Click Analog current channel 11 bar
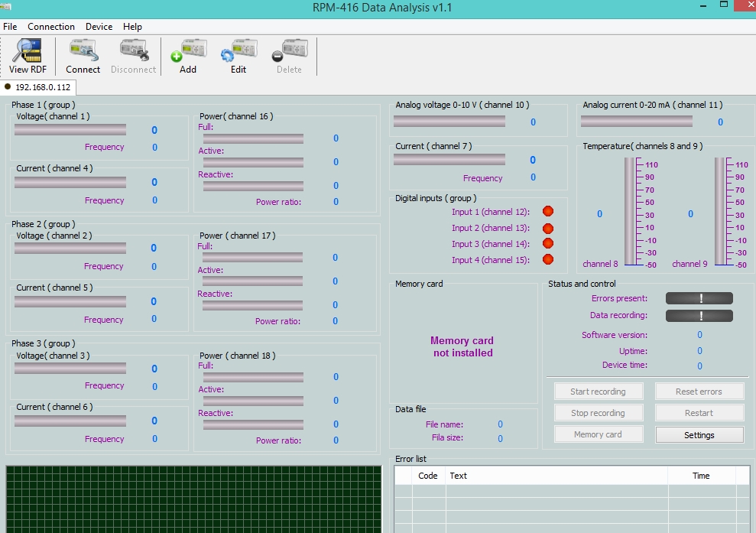 pos(637,121)
